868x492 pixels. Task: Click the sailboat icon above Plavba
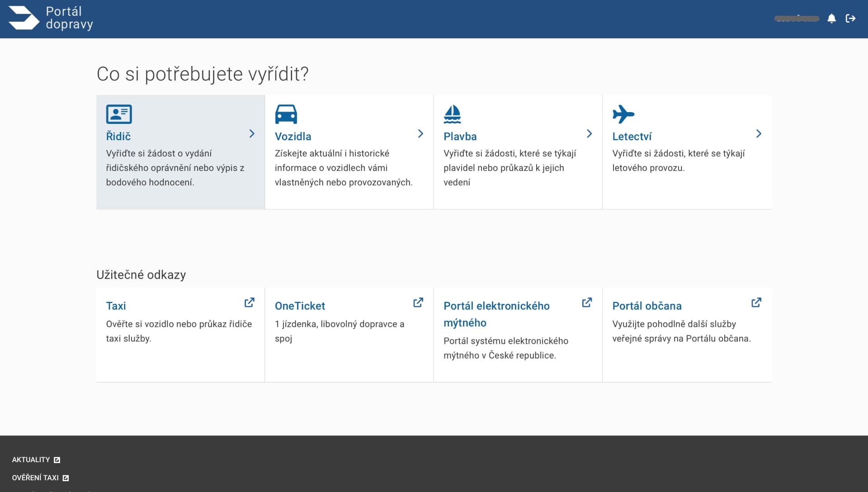452,114
